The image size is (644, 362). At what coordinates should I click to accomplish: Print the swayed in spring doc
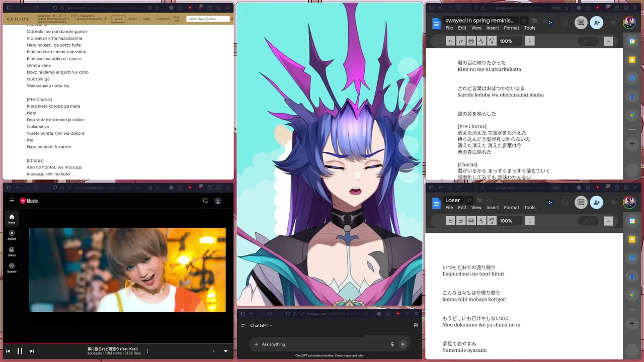click(x=471, y=41)
